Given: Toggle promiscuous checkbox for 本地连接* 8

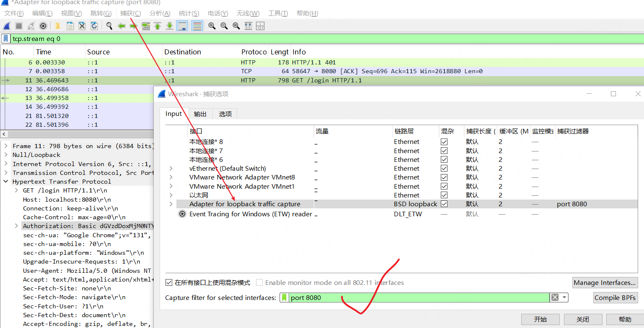Looking at the screenshot, I should pyautogui.click(x=444, y=142).
